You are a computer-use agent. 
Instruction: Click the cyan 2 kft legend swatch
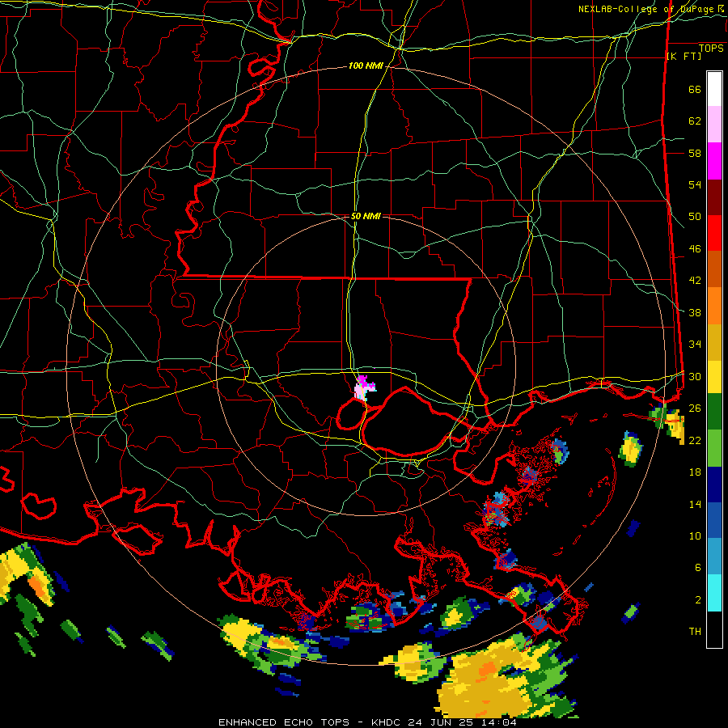(714, 593)
